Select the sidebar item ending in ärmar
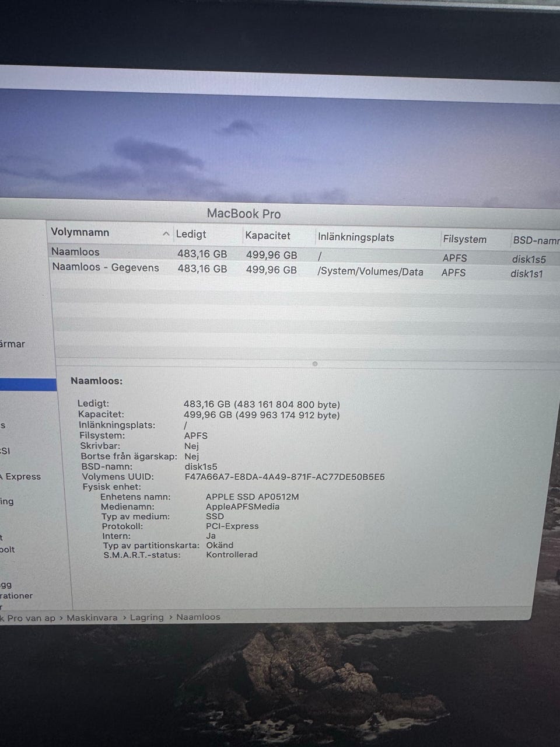The width and height of the screenshot is (560, 747). [13, 344]
